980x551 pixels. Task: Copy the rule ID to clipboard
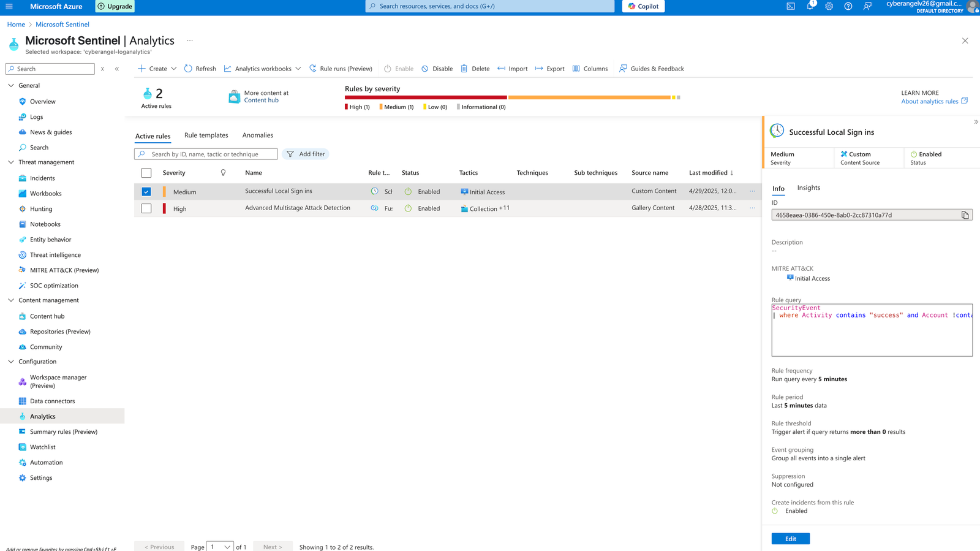click(x=965, y=215)
